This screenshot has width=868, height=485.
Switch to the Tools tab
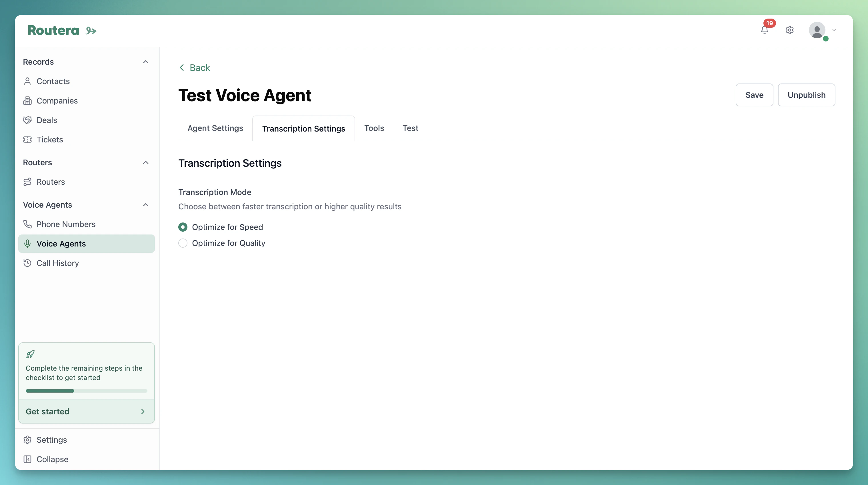(x=374, y=128)
